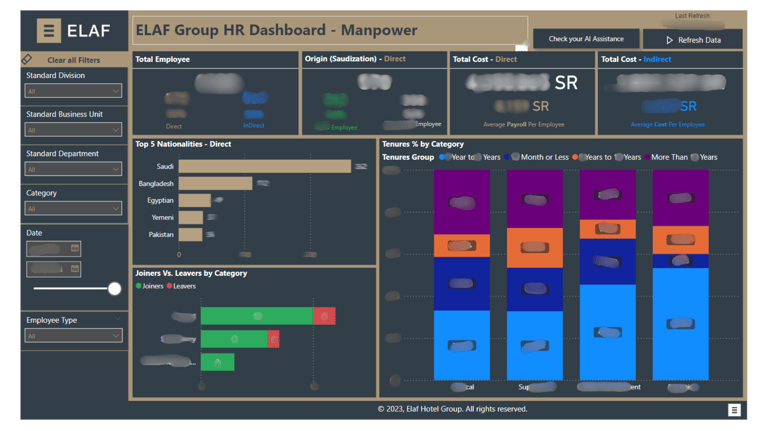Click Average Payroll Per Employee label

(x=524, y=125)
